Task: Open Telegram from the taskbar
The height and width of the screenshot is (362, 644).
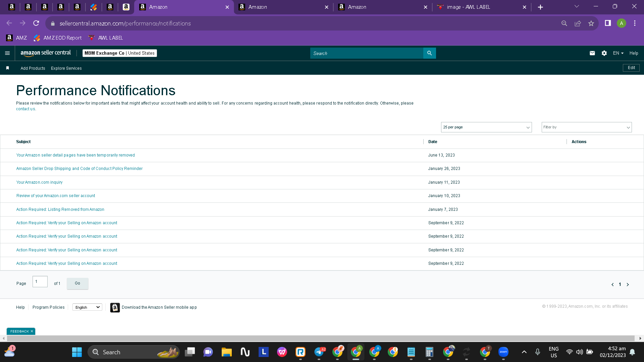Action: (x=319, y=352)
